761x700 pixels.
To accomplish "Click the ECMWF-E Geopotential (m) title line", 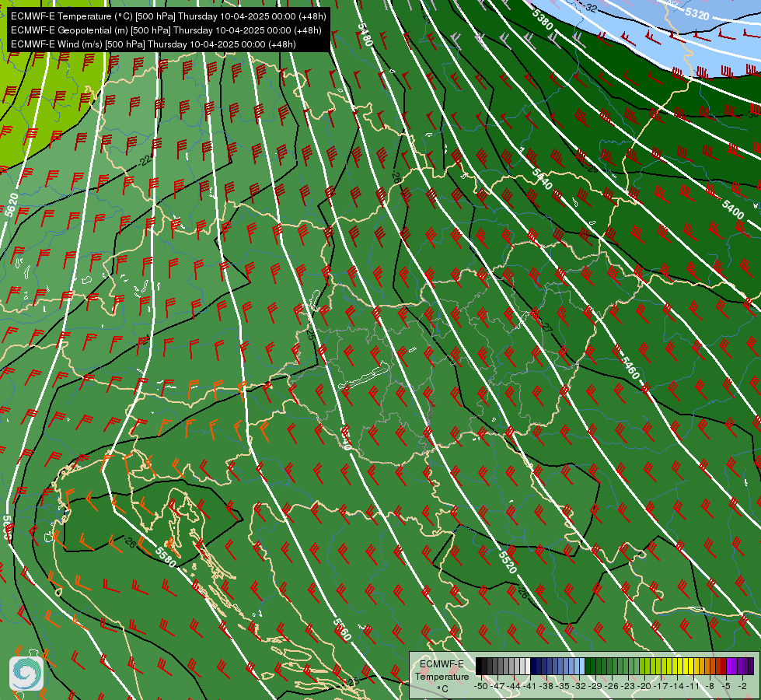I will [x=166, y=30].
